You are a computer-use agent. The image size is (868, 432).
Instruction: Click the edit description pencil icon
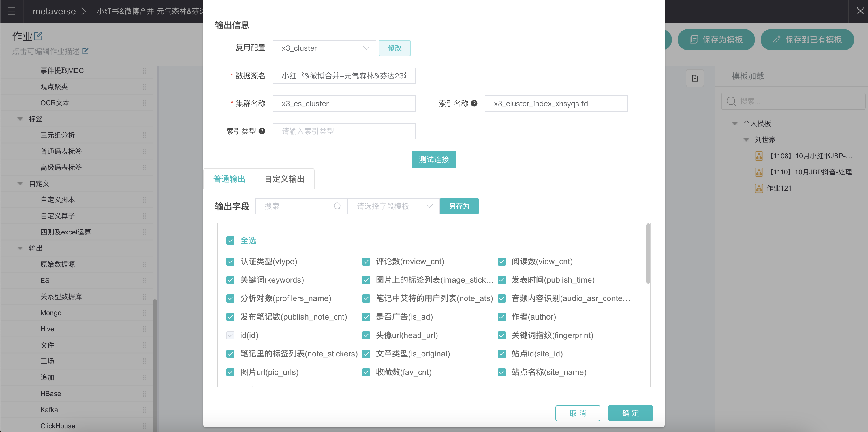[x=86, y=51]
